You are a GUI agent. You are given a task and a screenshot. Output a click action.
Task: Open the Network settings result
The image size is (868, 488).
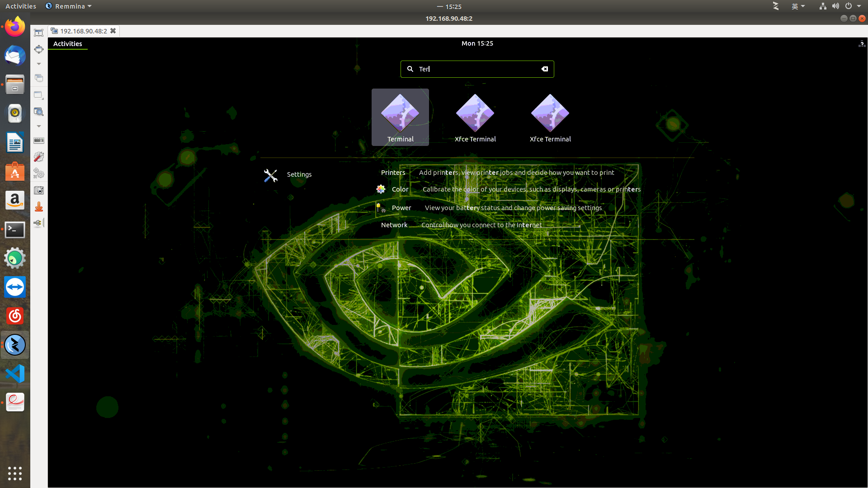pos(461,225)
